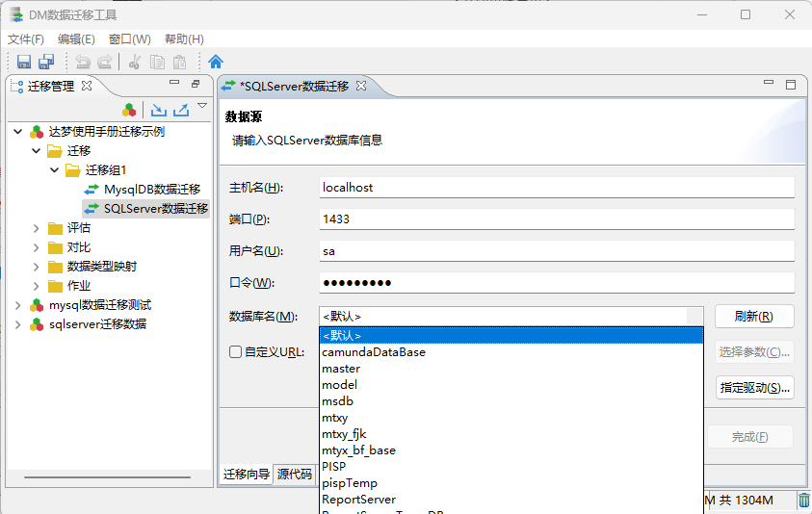
Task: Click the 完成(F) button
Action: tap(749, 437)
